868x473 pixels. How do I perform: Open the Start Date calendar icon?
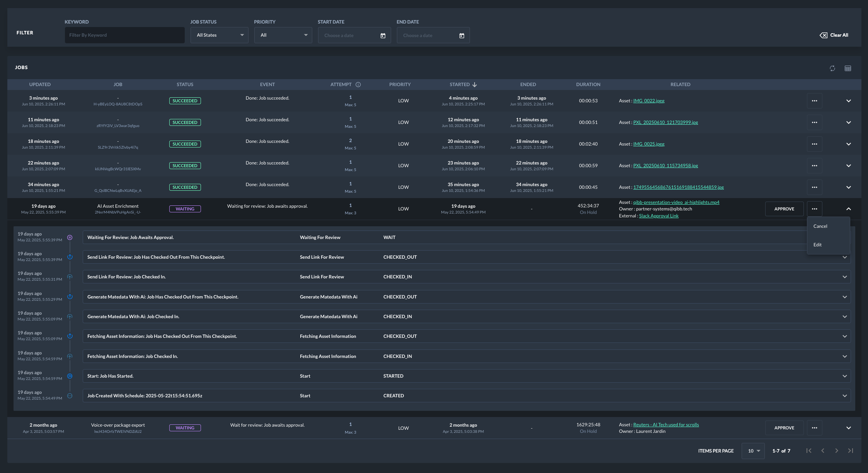383,36
